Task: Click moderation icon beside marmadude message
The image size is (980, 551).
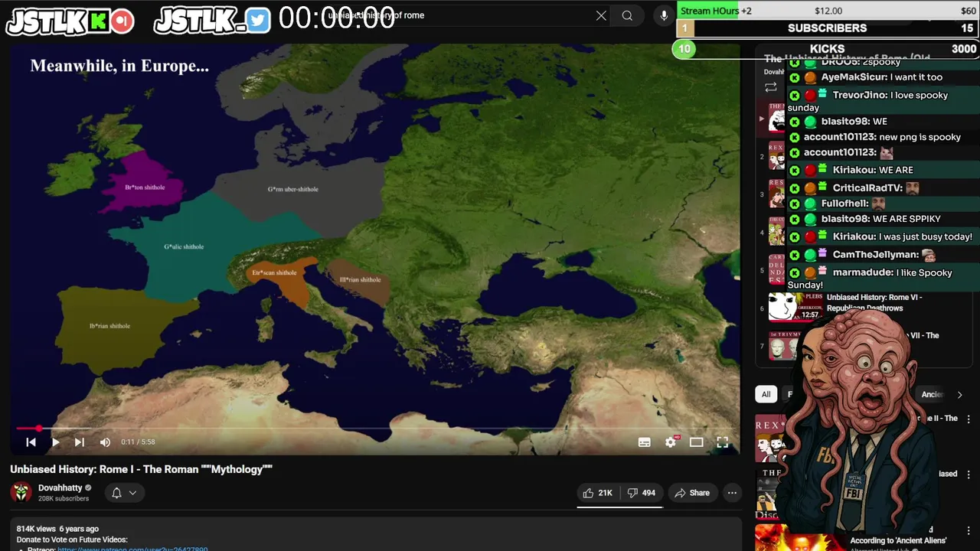Action: 795,273
